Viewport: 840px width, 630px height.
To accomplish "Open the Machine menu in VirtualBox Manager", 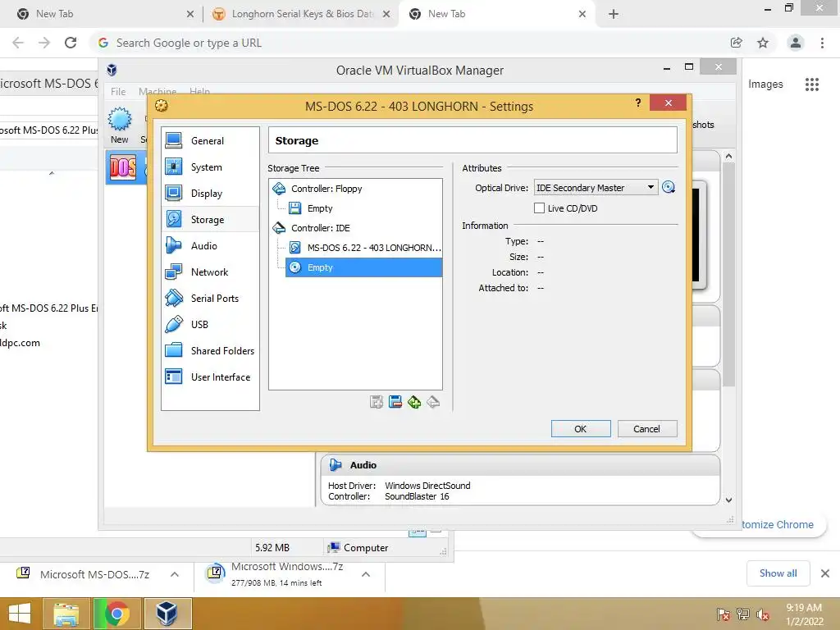I will 157,92.
